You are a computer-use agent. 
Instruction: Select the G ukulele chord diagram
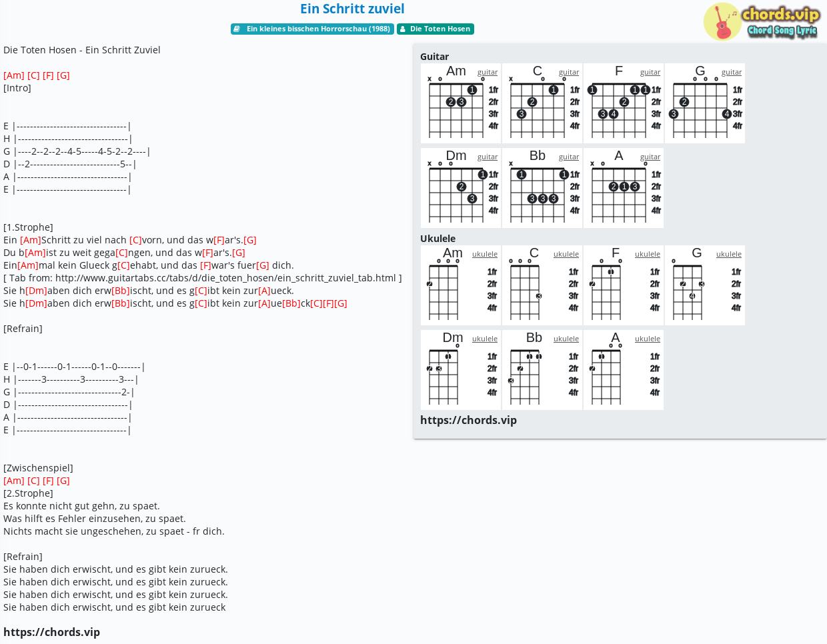pyautogui.click(x=705, y=285)
